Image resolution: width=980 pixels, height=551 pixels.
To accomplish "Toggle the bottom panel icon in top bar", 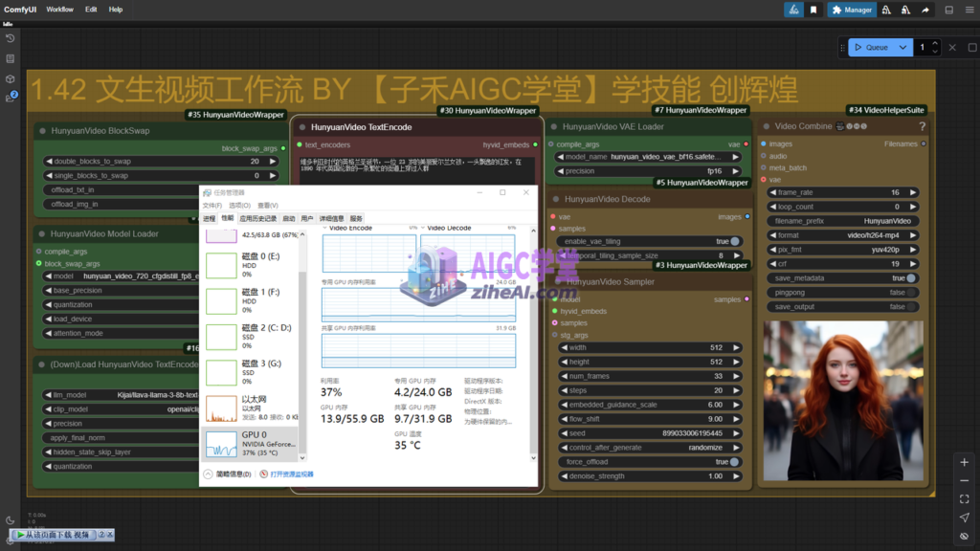I will 948,10.
